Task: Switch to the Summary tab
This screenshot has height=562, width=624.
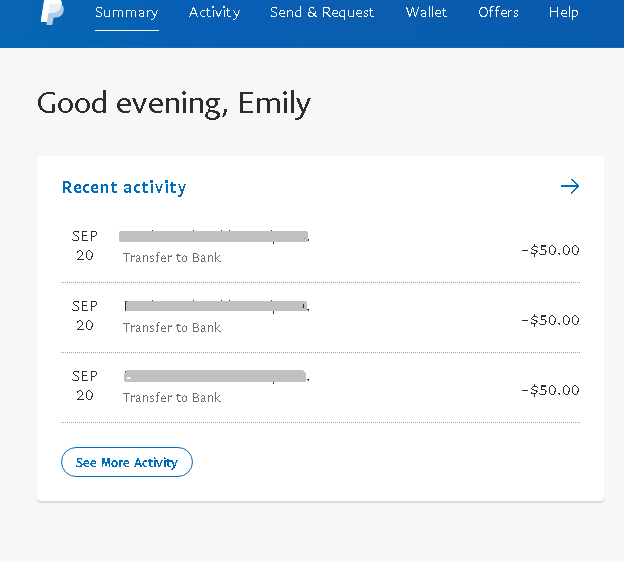Action: click(x=126, y=13)
